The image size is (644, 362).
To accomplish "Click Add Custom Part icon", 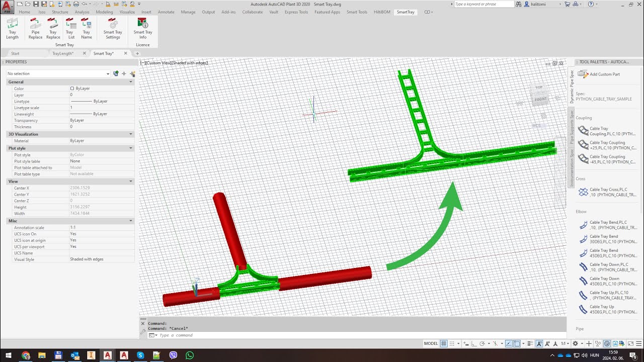I will 583,74.
